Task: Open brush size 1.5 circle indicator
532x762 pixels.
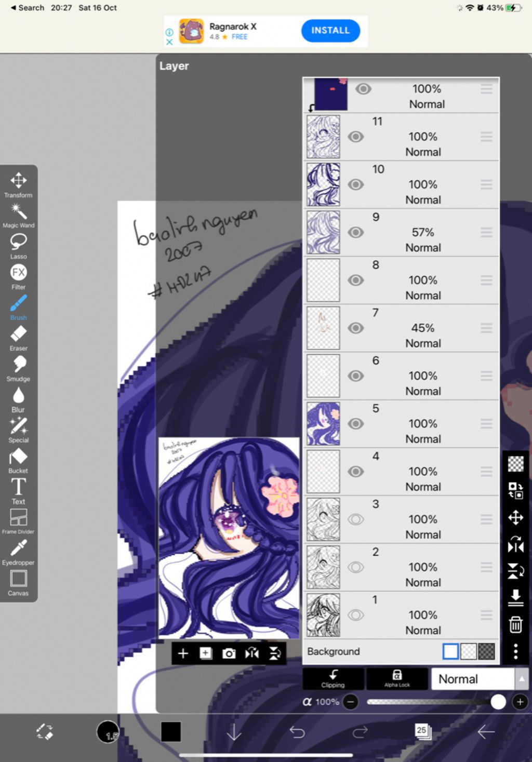Action: point(108,732)
